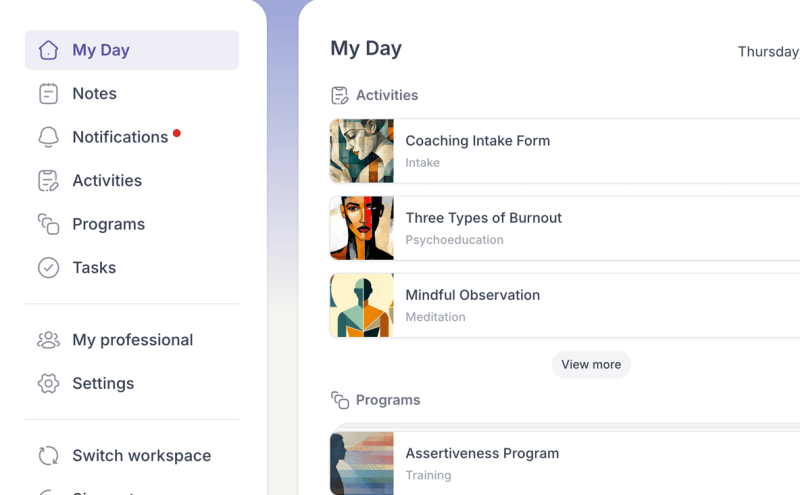Open the Three Types of Burnout activity

pos(484,218)
